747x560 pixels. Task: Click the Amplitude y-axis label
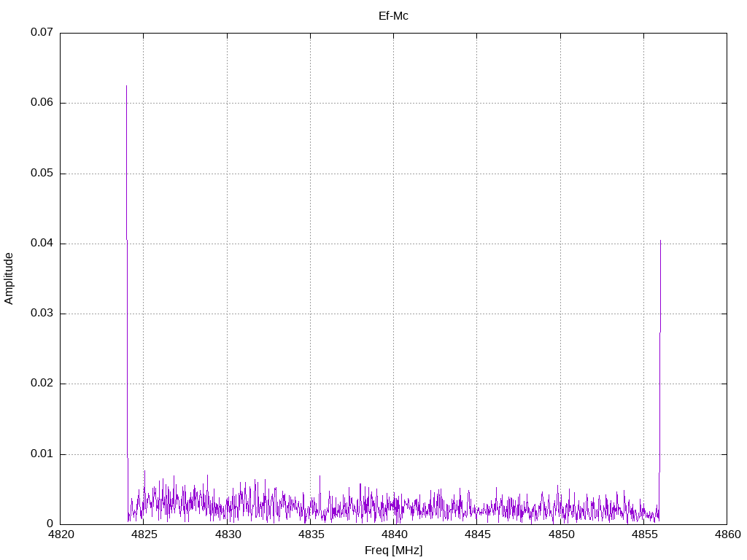pos(9,279)
